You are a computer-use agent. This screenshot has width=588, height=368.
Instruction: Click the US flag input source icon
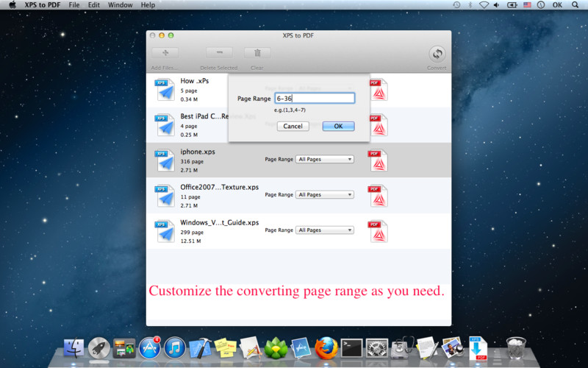coord(527,5)
